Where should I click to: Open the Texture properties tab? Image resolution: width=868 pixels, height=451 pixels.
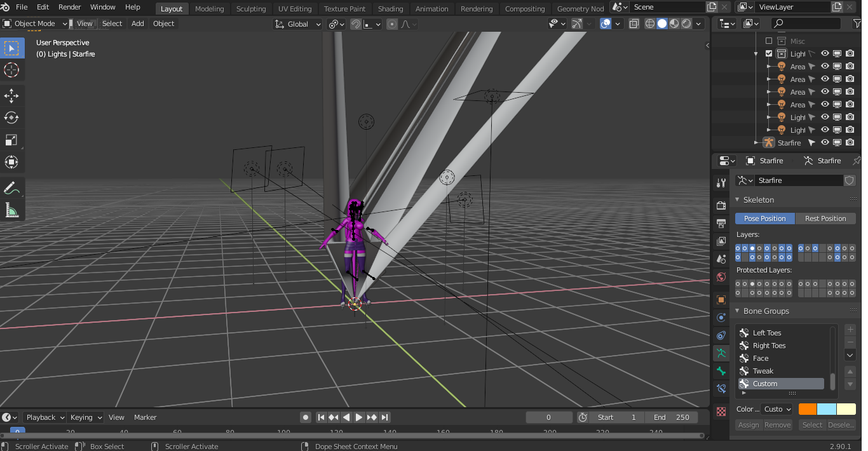click(x=721, y=412)
